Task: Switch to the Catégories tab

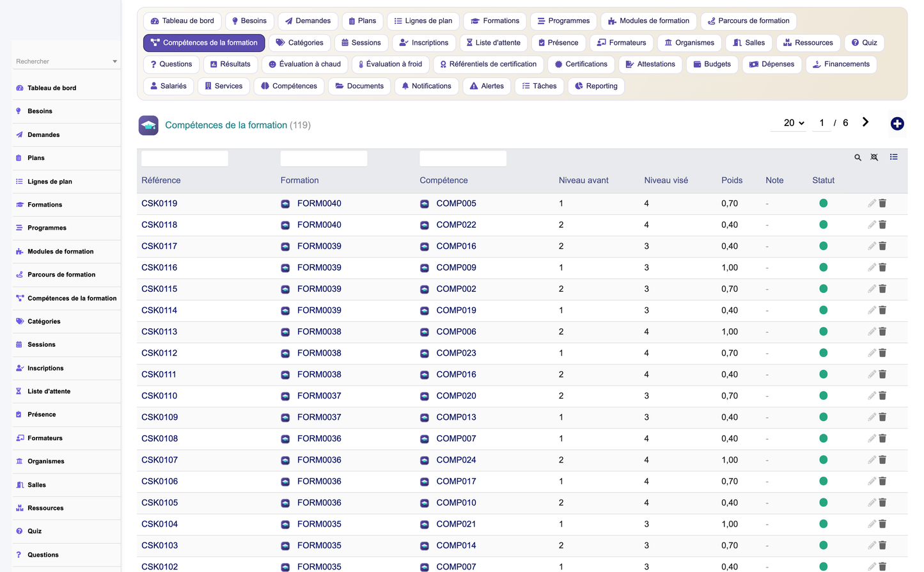Action: click(299, 43)
